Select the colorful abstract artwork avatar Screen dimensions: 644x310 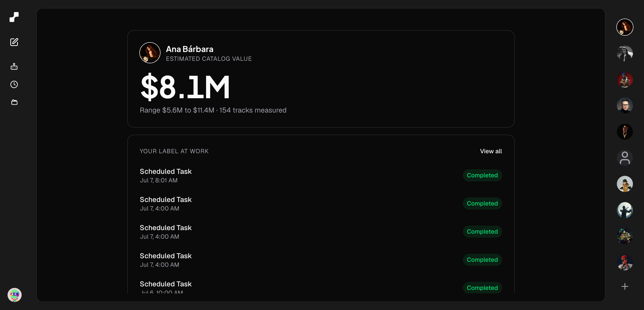click(x=625, y=236)
